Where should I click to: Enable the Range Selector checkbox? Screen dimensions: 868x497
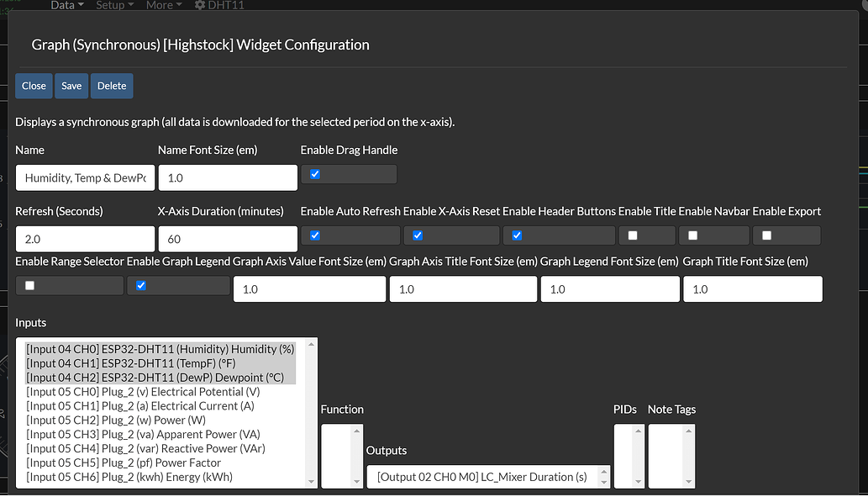30,286
